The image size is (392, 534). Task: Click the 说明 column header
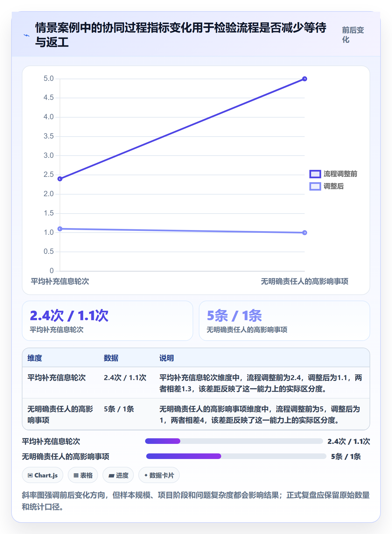[167, 358]
